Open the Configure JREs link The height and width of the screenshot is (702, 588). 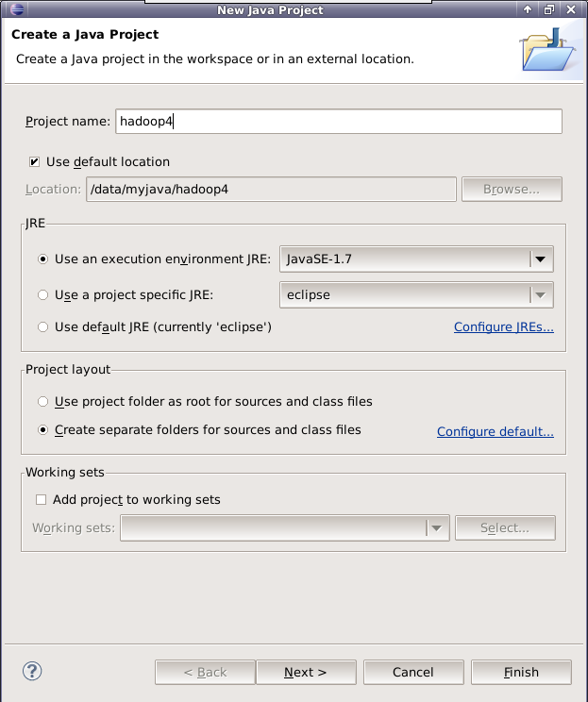coord(503,327)
